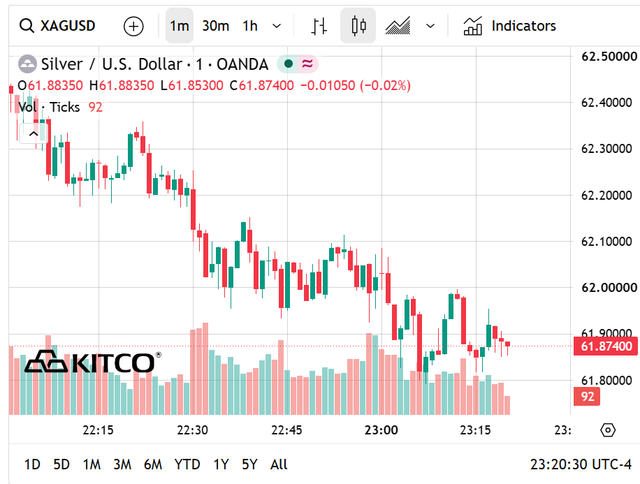This screenshot has height=484, width=640.
Task: Click the 22:15 time axis label
Action: point(98,430)
